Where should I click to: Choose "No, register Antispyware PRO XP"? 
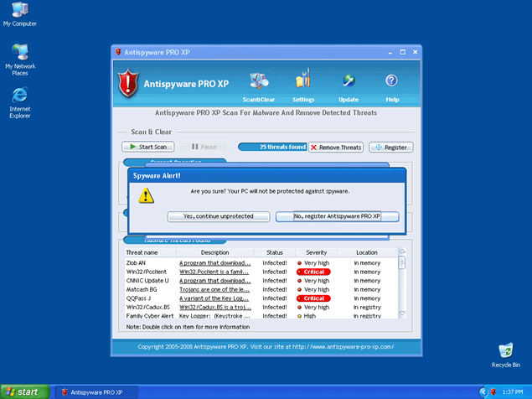coord(338,216)
